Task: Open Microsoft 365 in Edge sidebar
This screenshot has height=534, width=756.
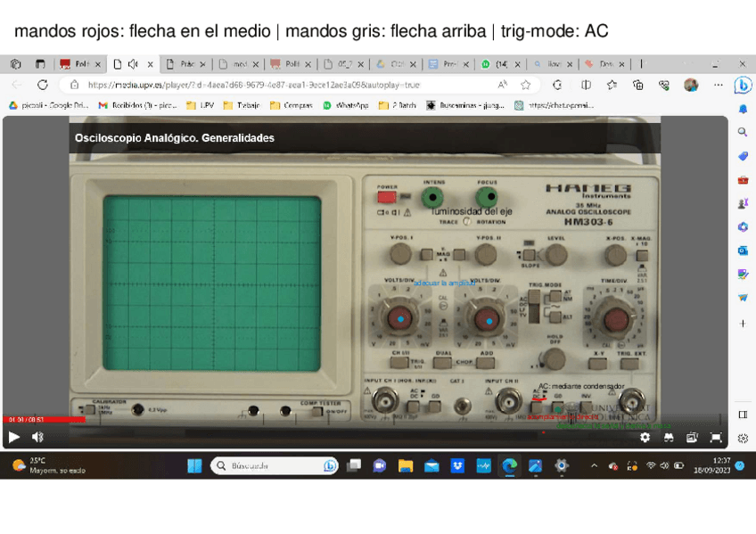Action: point(743,226)
